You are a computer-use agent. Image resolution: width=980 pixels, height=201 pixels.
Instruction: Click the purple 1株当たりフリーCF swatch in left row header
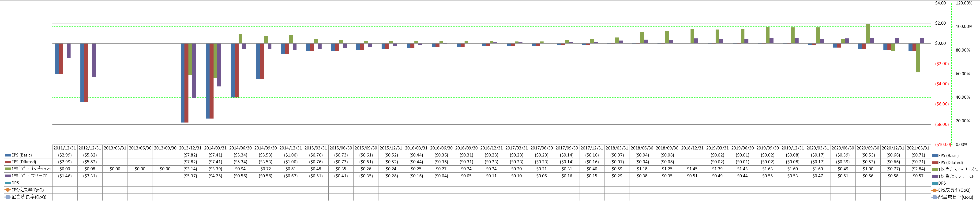pos(7,176)
